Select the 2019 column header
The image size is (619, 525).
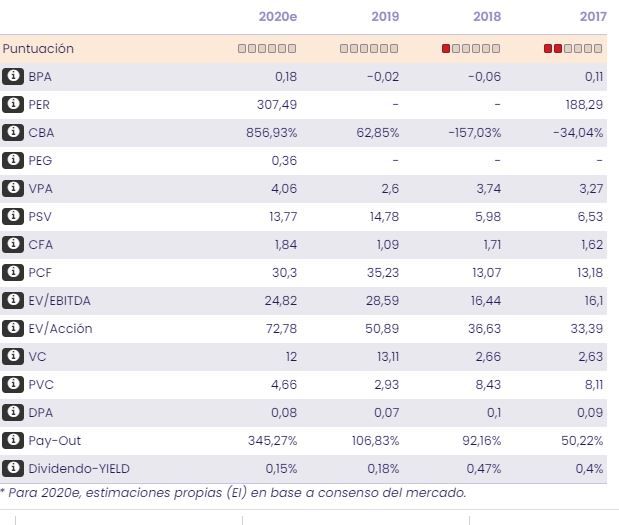coord(385,17)
